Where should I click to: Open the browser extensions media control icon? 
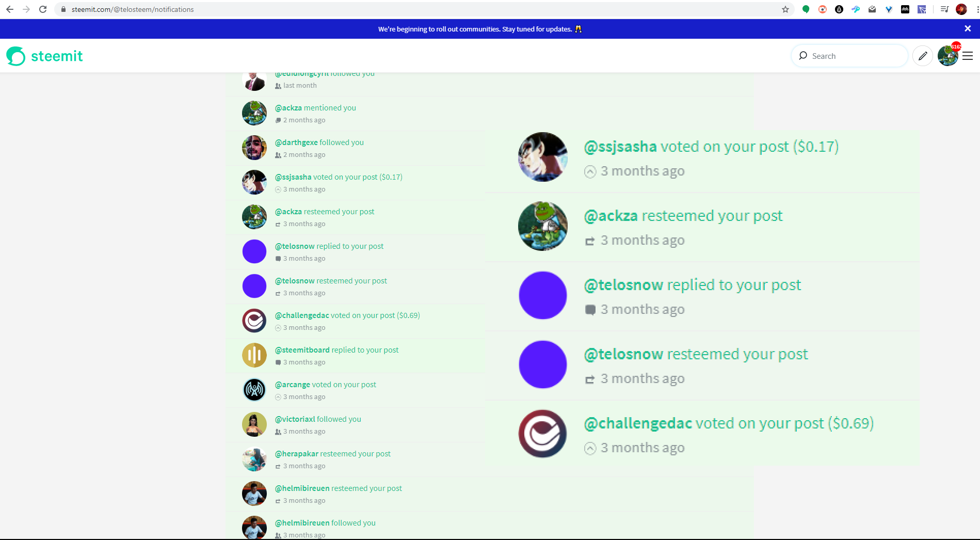click(944, 9)
